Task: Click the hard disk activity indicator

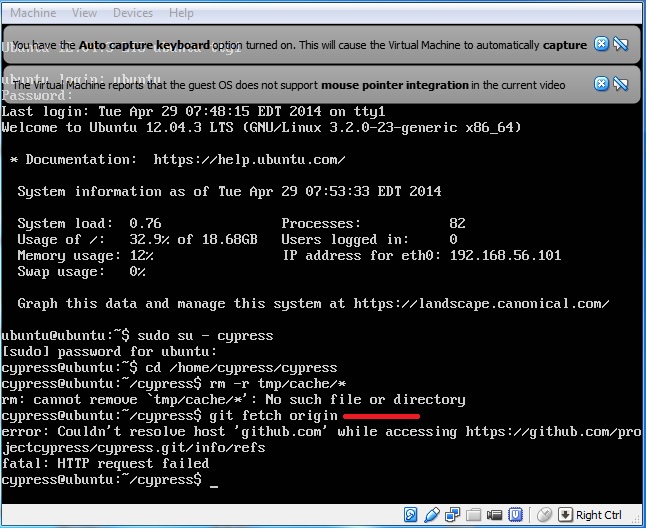Action: pyautogui.click(x=411, y=515)
